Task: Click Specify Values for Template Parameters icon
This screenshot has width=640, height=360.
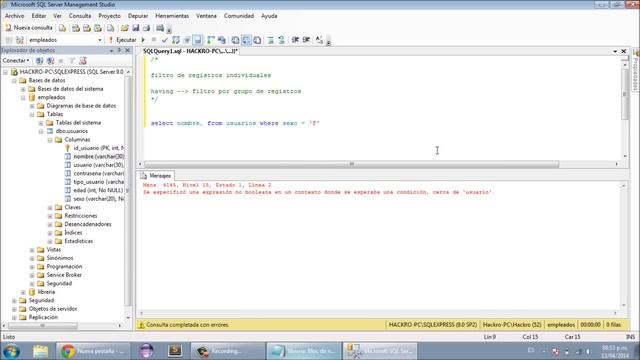Action: pyautogui.click(x=320, y=40)
